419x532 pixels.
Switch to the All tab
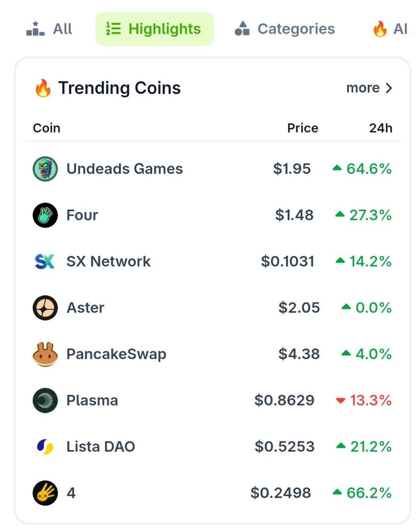(x=49, y=29)
